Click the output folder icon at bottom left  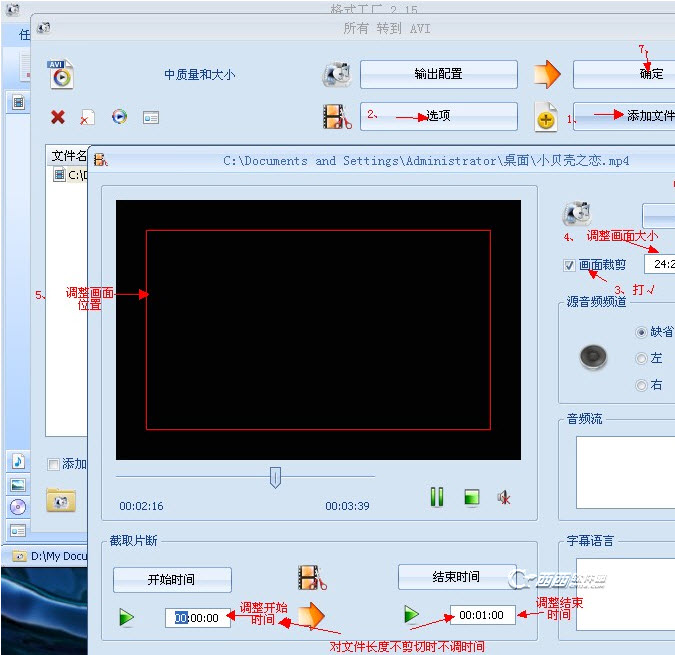pos(61,501)
